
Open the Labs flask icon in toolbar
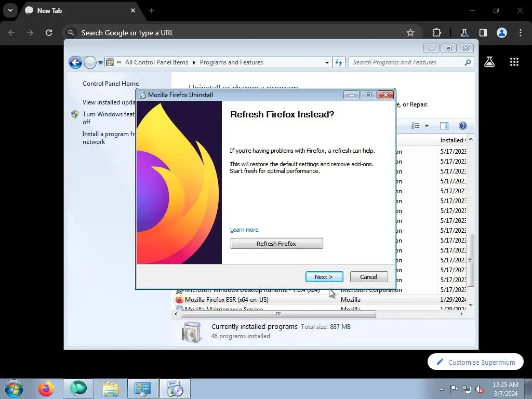coord(464,33)
